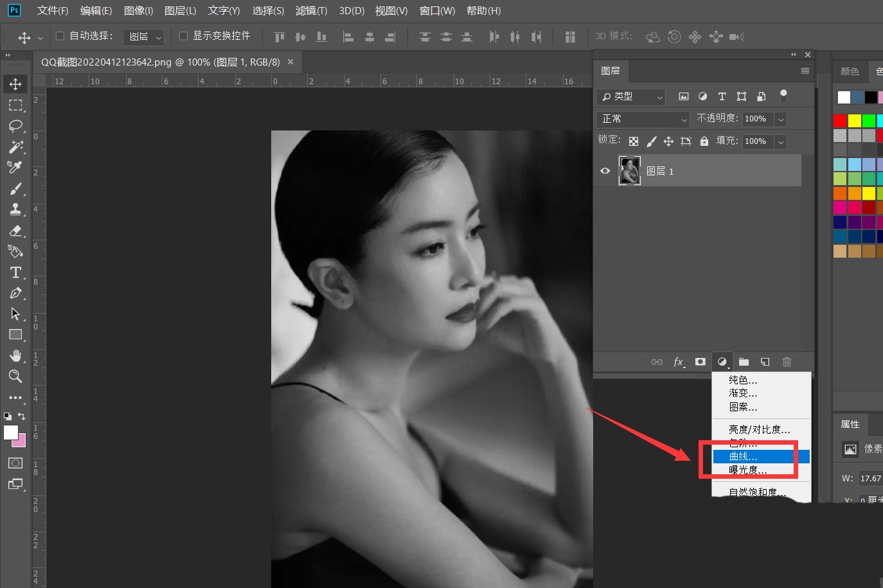Screen dimensions: 883x588
Task: Open the 图层 auto-select dropdown
Action: [143, 37]
